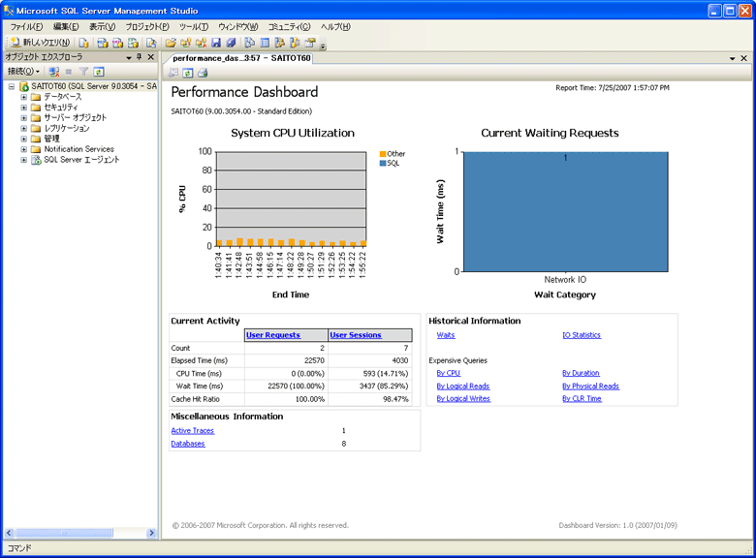
Task: Open the toolbar options overflow arrow
Action: click(323, 46)
